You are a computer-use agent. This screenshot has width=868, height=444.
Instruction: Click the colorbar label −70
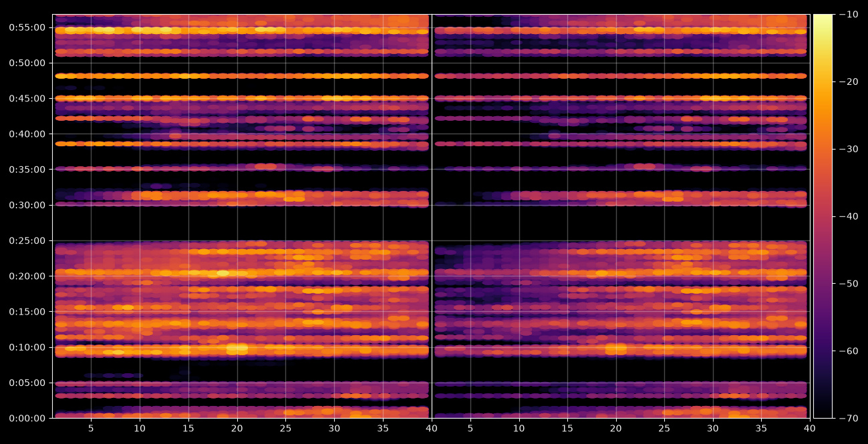(x=849, y=419)
